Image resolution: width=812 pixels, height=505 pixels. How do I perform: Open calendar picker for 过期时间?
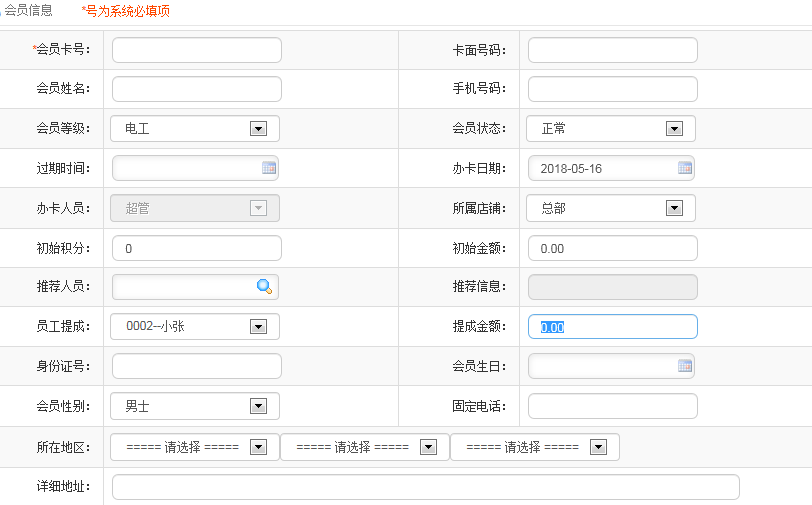pyautogui.click(x=269, y=168)
